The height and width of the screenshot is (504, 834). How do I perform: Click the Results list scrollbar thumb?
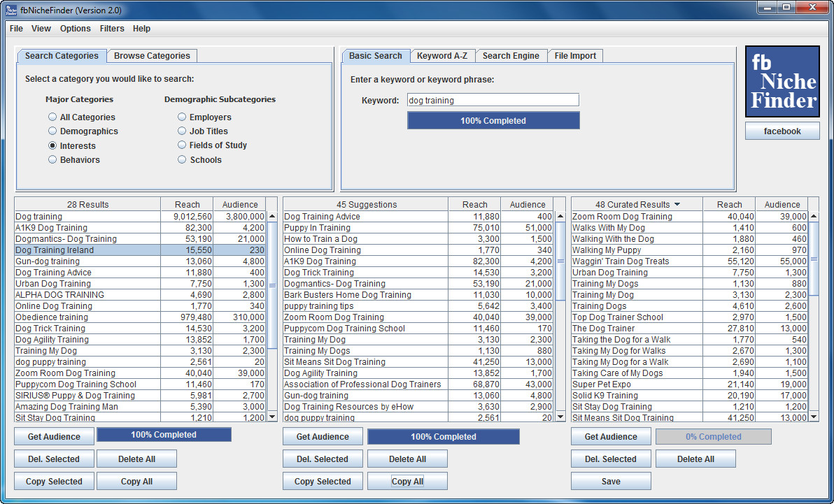[x=272, y=285]
